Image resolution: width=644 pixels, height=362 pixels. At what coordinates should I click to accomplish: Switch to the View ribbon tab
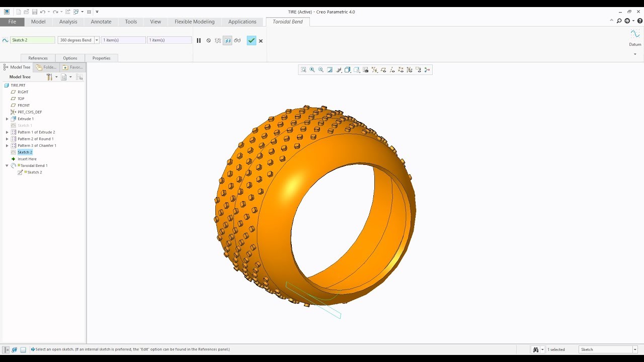155,22
